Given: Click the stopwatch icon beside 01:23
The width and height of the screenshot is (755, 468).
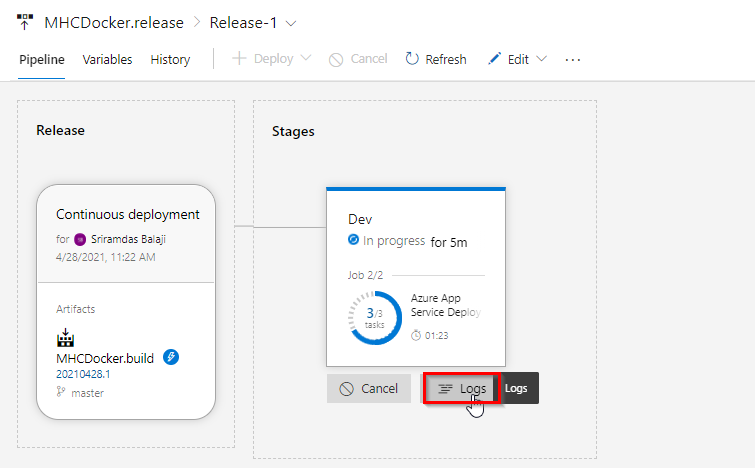Looking at the screenshot, I should pos(416,335).
